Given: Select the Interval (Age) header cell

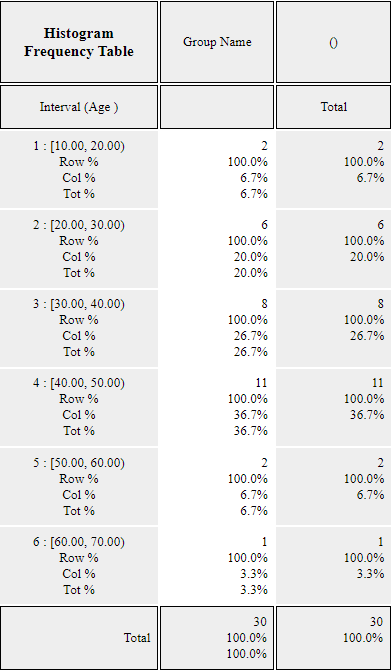Looking at the screenshot, I should [x=79, y=107].
